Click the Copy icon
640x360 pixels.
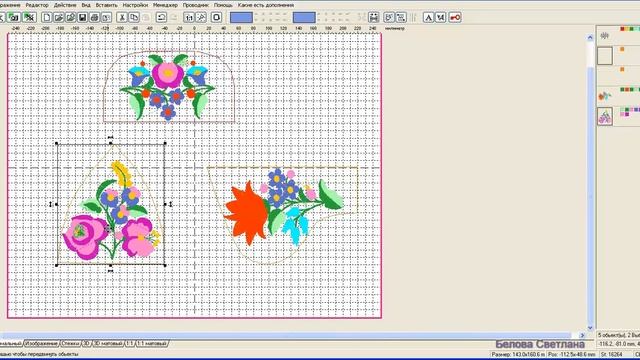133,17
